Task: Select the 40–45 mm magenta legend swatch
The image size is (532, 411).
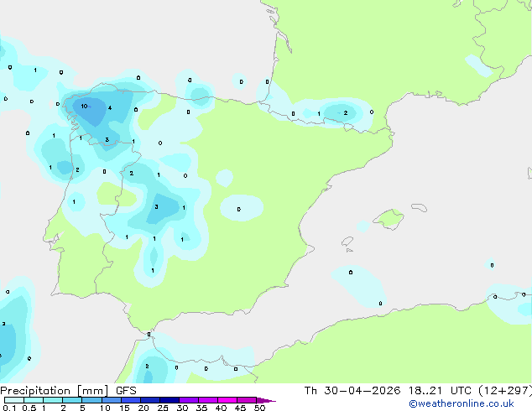Action: tap(227, 400)
